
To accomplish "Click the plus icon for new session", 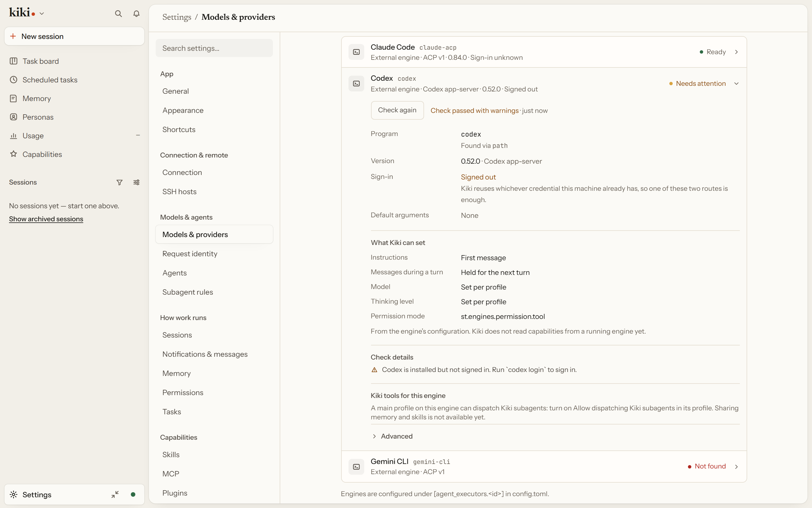I will pyautogui.click(x=13, y=36).
